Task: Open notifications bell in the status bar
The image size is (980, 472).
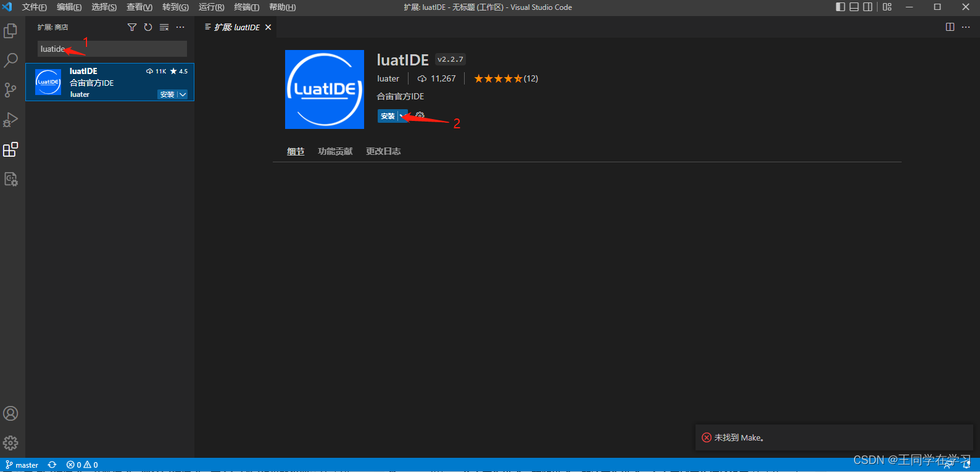Action: click(x=966, y=465)
